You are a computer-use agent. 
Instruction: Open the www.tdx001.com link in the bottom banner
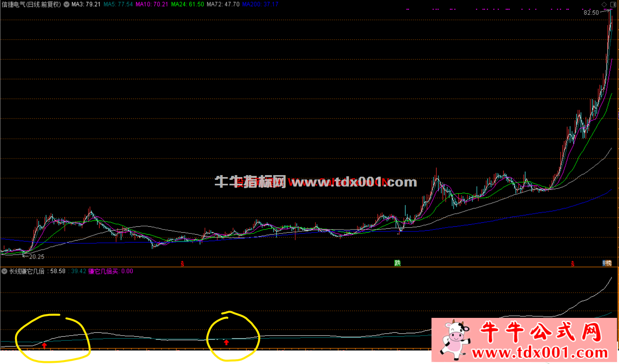pos(540,352)
